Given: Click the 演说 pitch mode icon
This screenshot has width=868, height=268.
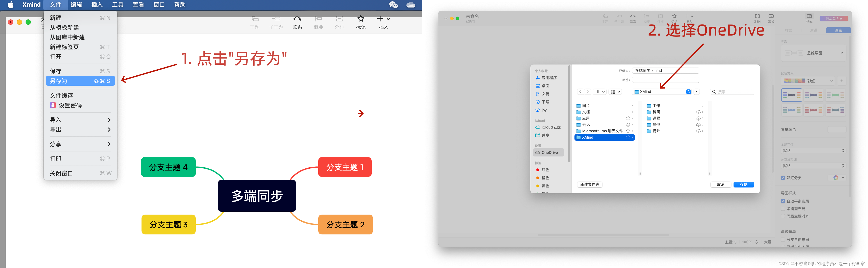Looking at the screenshot, I should (x=771, y=16).
